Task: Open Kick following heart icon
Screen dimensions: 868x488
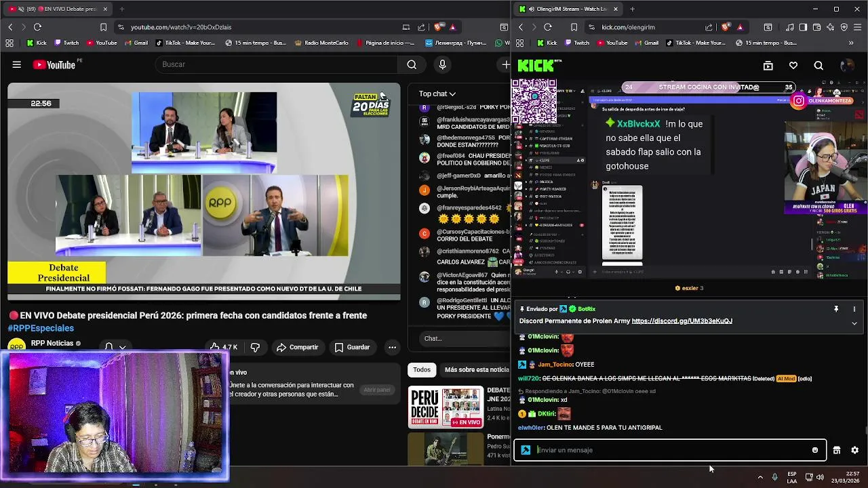Action: click(793, 66)
